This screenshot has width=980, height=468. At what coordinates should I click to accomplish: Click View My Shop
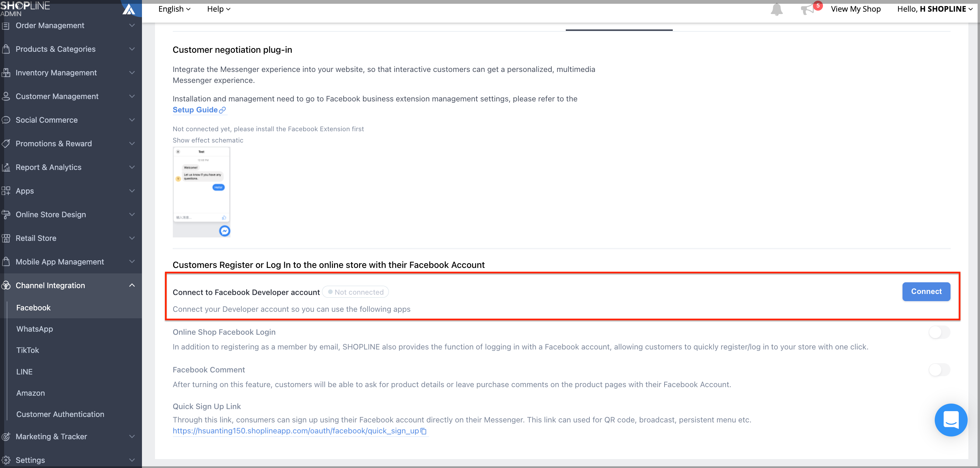[x=856, y=9]
